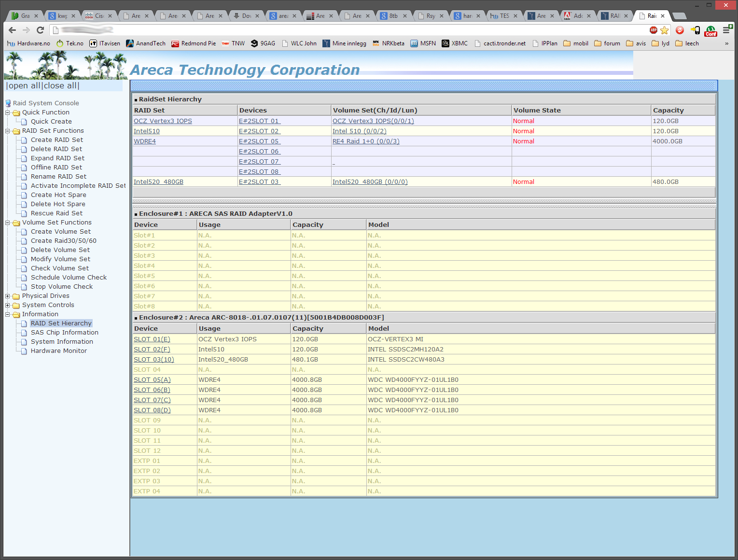Open the Intel520_480GB (0/0/0) volume link

point(370,182)
